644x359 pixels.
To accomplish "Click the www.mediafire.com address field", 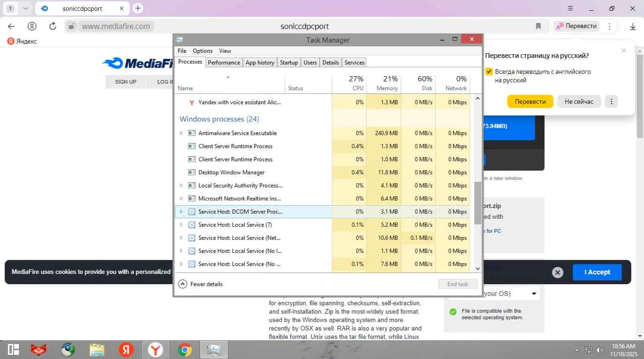I will pyautogui.click(x=116, y=26).
